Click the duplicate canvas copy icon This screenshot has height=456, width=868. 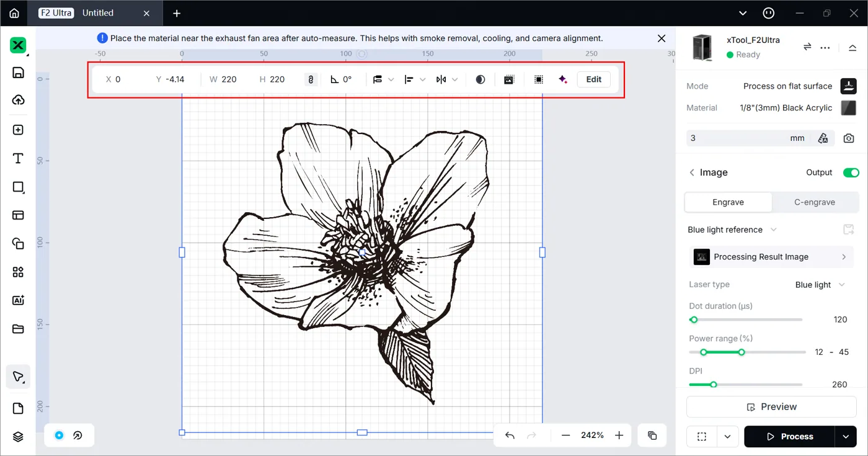pos(652,436)
